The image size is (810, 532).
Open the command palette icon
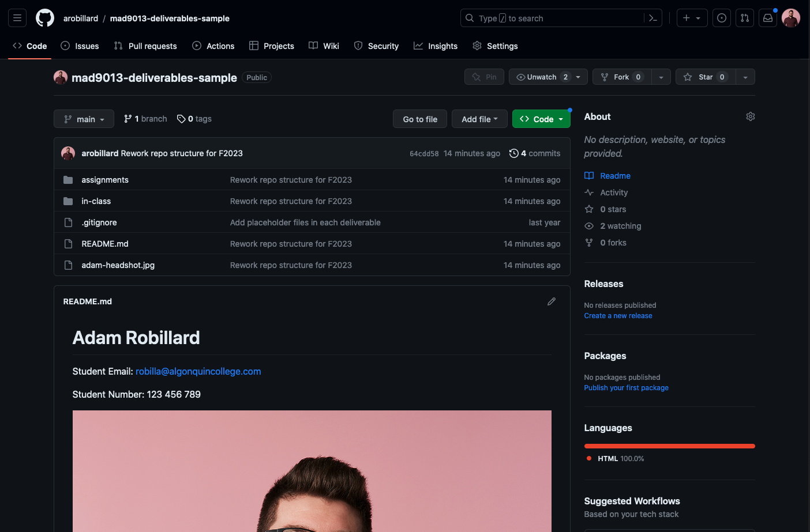coord(653,18)
